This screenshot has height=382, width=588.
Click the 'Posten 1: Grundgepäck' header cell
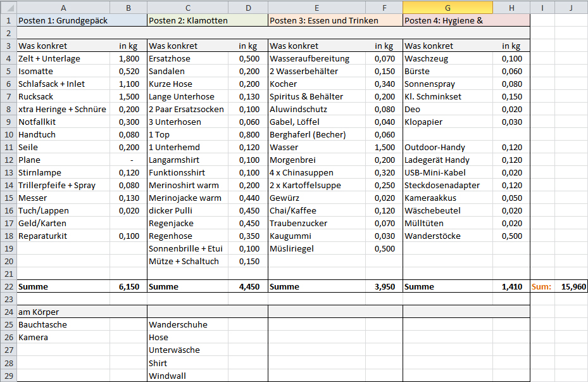click(x=63, y=20)
